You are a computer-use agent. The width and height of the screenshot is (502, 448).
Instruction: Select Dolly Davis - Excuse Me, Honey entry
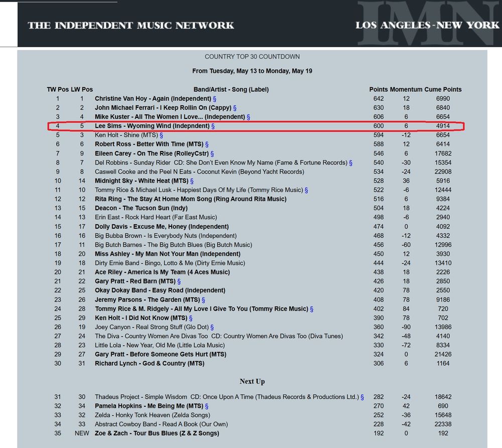(x=162, y=227)
